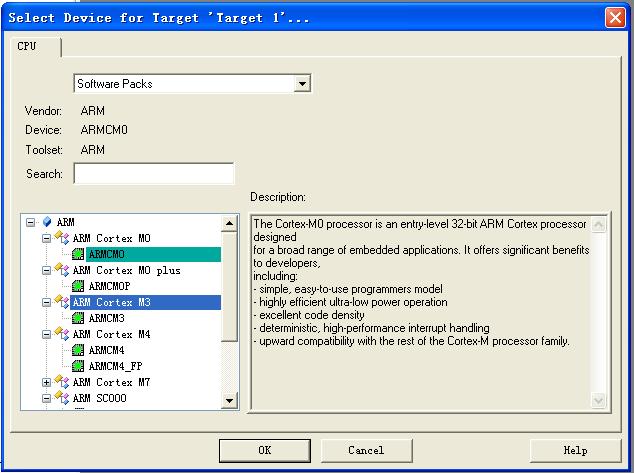Click the ARM SC000 family icon

click(62, 398)
